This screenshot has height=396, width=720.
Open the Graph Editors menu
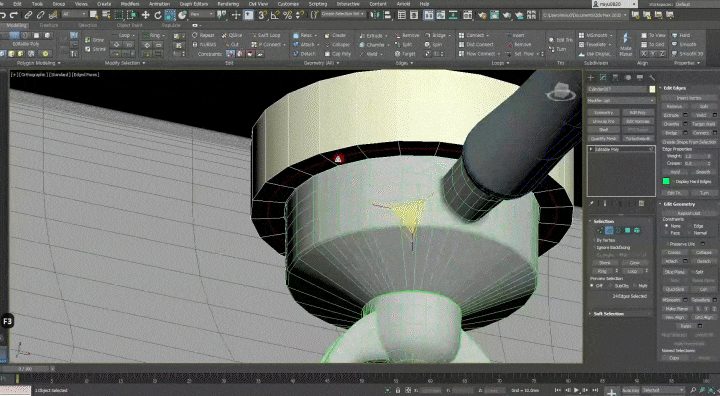coord(194,4)
